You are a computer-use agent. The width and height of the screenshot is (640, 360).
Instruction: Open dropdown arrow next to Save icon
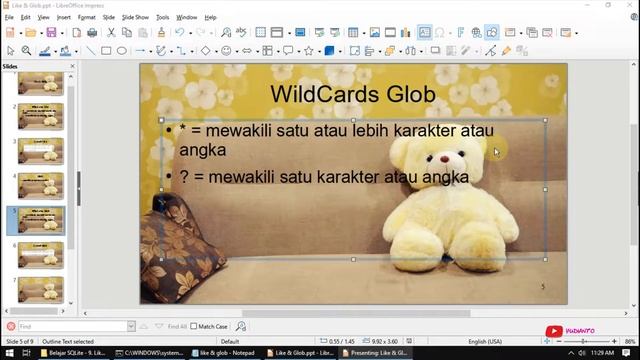(62, 33)
